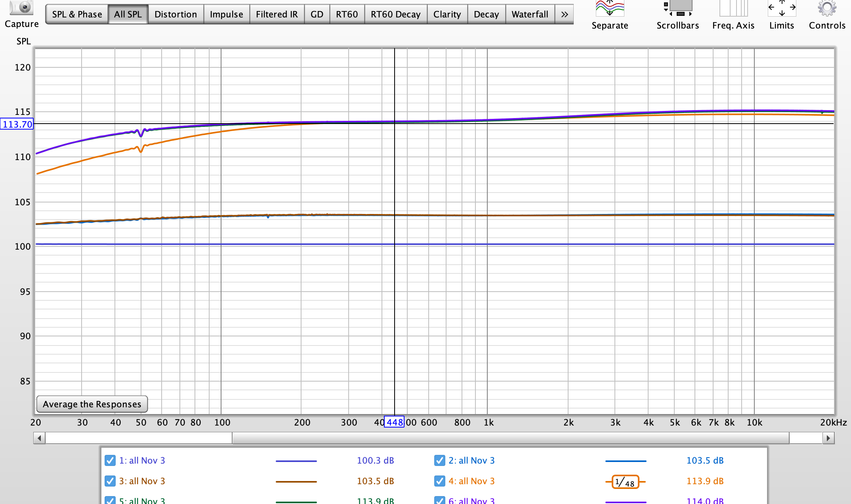The image size is (851, 504).
Task: Open the Controls gear icon
Action: [827, 8]
